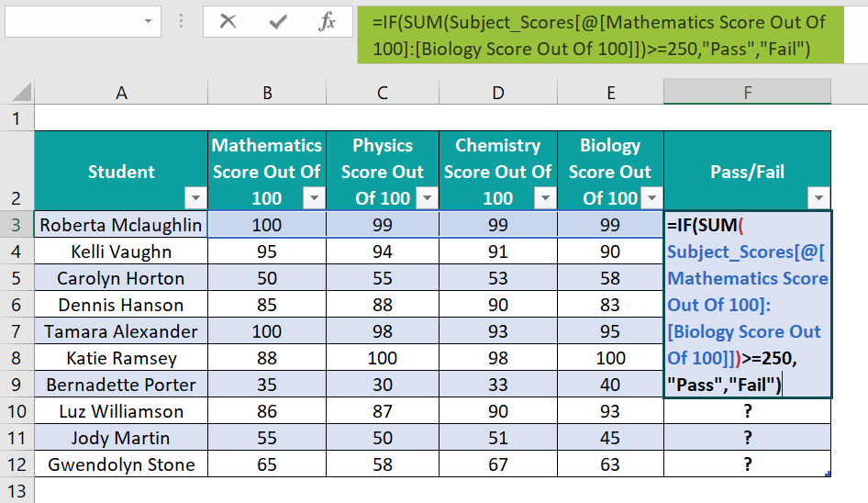Click the formula bar options dots
This screenshot has height=503, width=868.
point(181,22)
